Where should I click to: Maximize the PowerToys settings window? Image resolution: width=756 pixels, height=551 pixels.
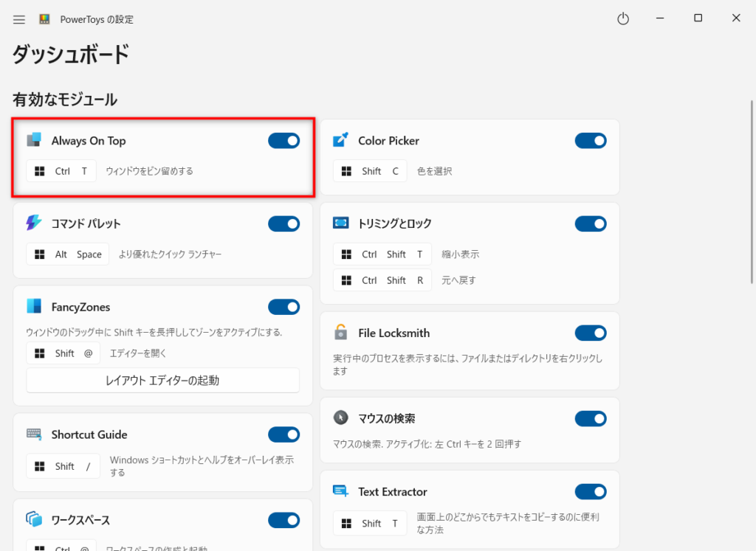(698, 18)
